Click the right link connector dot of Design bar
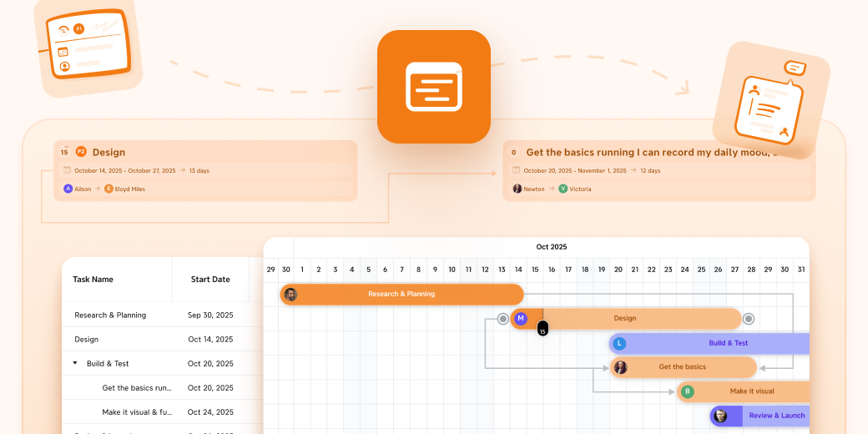The image size is (868, 434). coord(749,319)
